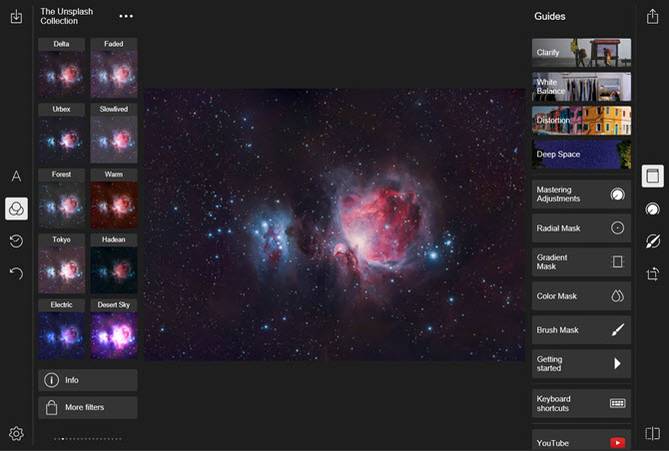This screenshot has height=451, width=669.
Task: Click the undo arrow icon
Action: (16, 273)
